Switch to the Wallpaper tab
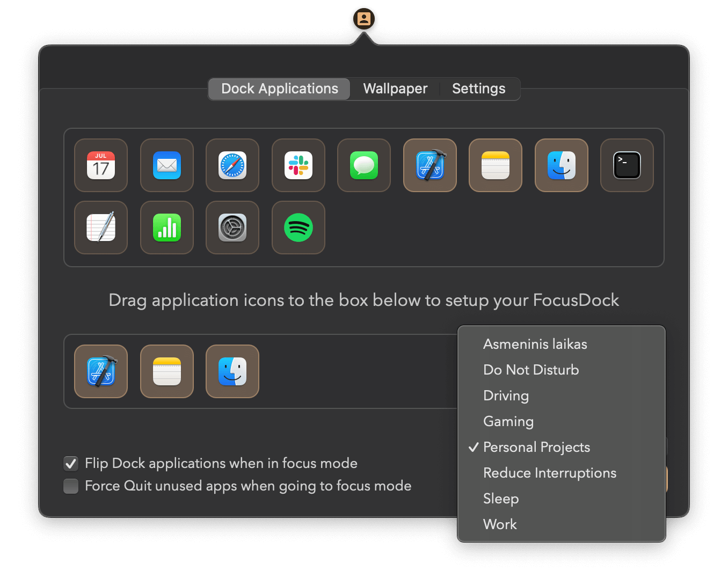The height and width of the screenshot is (571, 728). [395, 89]
